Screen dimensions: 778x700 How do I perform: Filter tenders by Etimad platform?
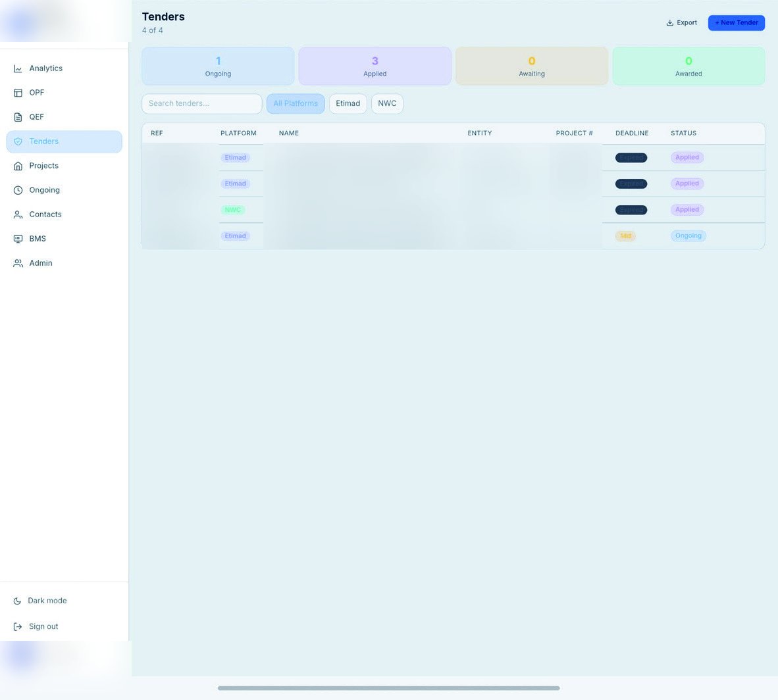pos(348,104)
